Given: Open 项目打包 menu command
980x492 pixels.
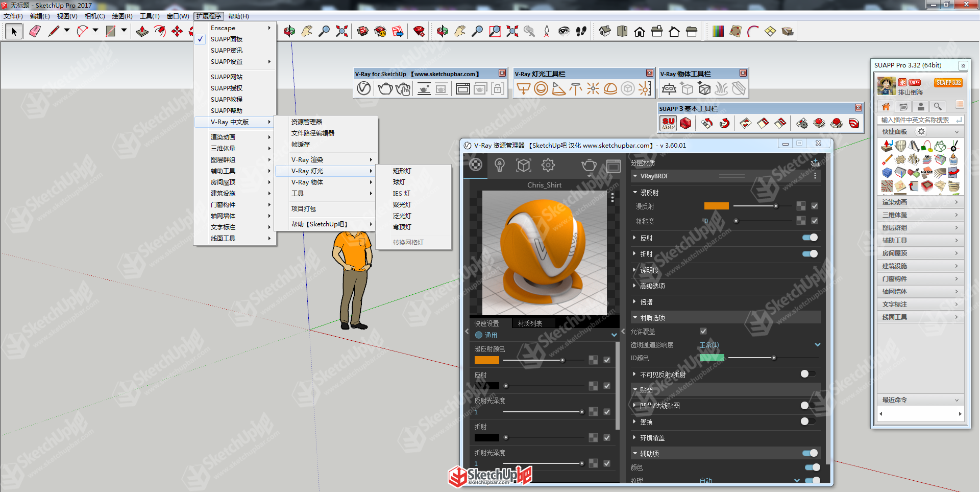Looking at the screenshot, I should coord(304,208).
